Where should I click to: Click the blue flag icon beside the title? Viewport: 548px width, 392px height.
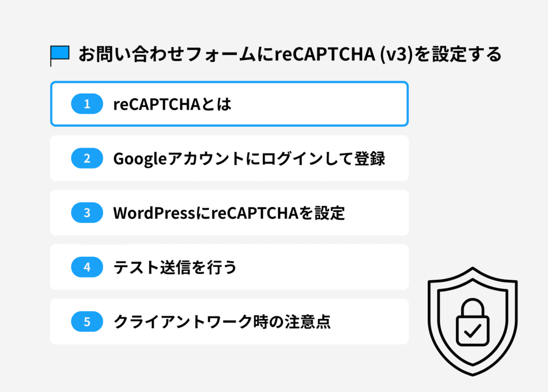60,53
